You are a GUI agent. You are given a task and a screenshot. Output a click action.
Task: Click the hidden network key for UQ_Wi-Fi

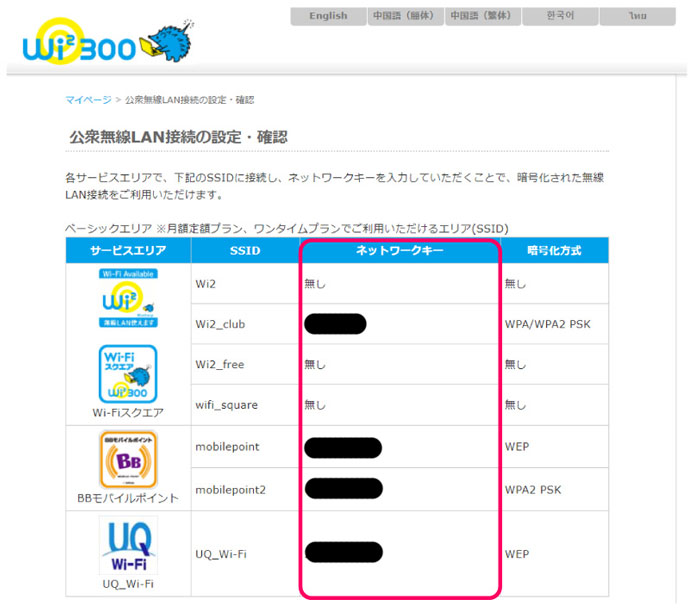pyautogui.click(x=343, y=552)
